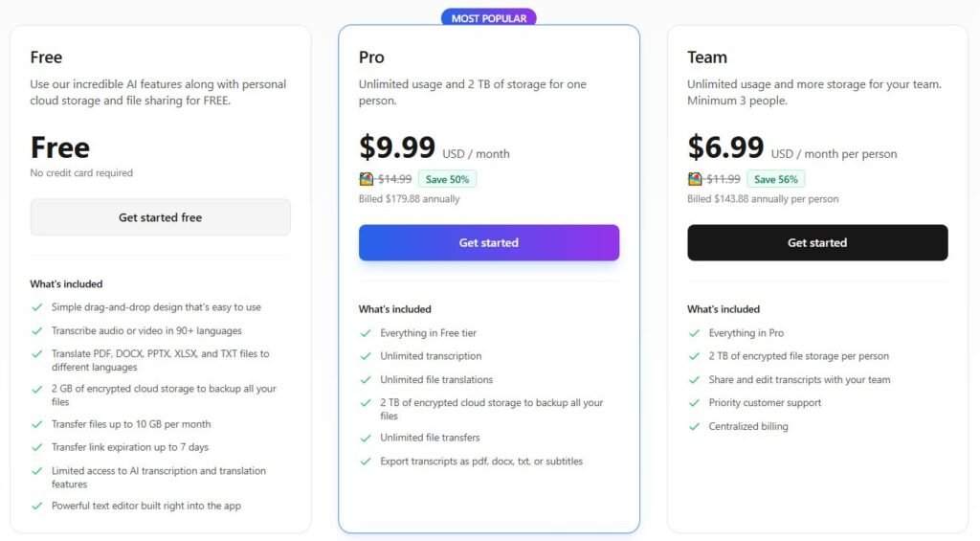Click the checkmark beside Centralized billing
The image size is (980, 541).
coord(694,426)
